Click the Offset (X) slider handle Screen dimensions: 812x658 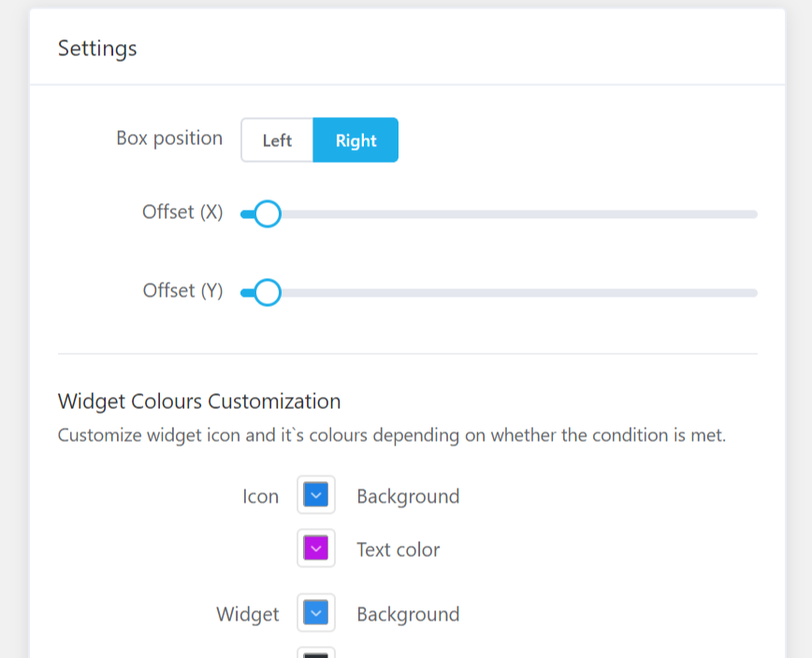(x=268, y=214)
